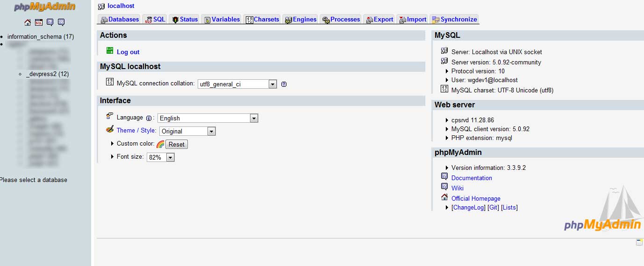Screen dimensions: 644x266
Task: Open the ChangeLog link
Action: pos(468,207)
